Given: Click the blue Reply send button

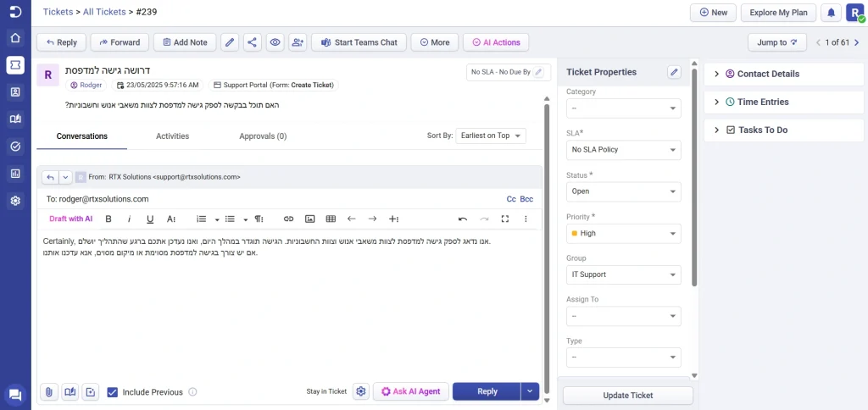Looking at the screenshot, I should pos(487,391).
